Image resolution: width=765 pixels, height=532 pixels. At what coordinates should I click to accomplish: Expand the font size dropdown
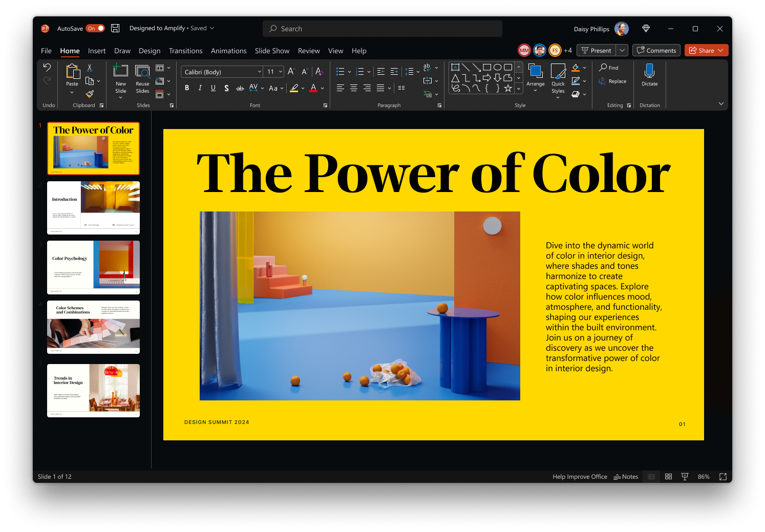click(x=281, y=72)
